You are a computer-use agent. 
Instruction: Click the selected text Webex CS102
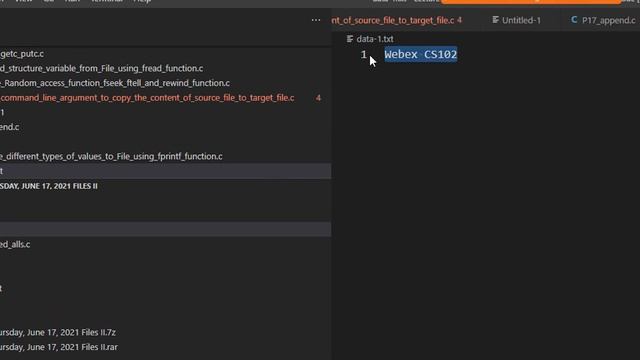coord(420,54)
